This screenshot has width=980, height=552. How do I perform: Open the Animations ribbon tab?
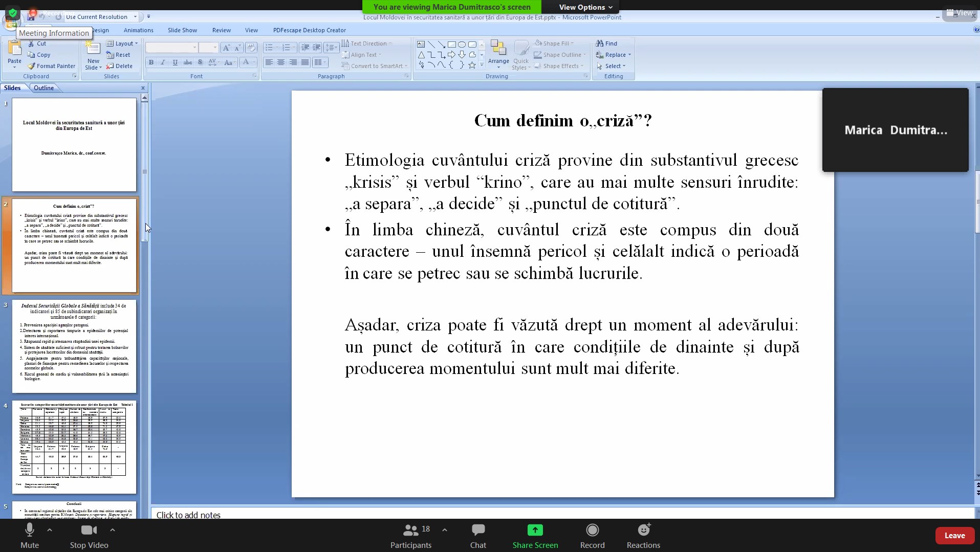click(x=138, y=30)
